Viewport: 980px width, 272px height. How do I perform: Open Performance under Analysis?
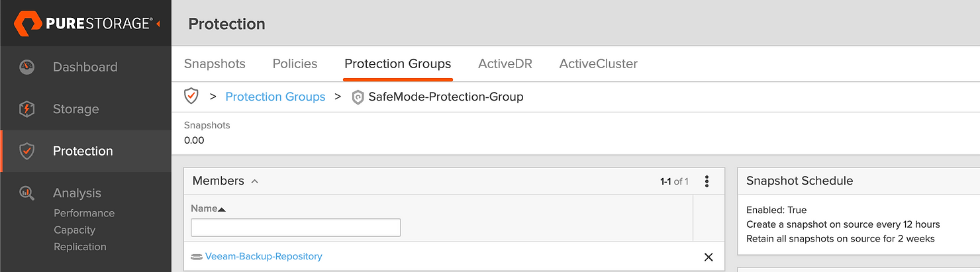point(84,213)
